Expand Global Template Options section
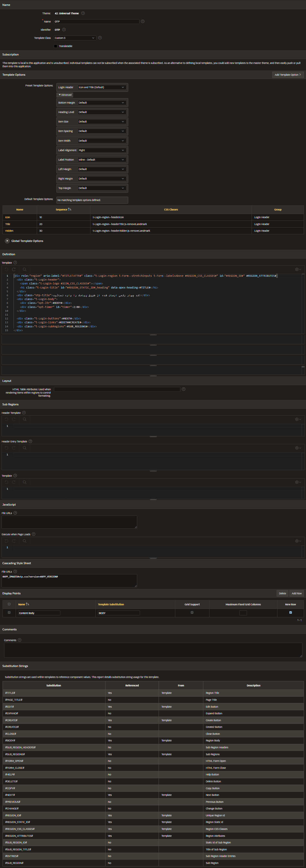Screen dimensions: 306x868 point(7,241)
